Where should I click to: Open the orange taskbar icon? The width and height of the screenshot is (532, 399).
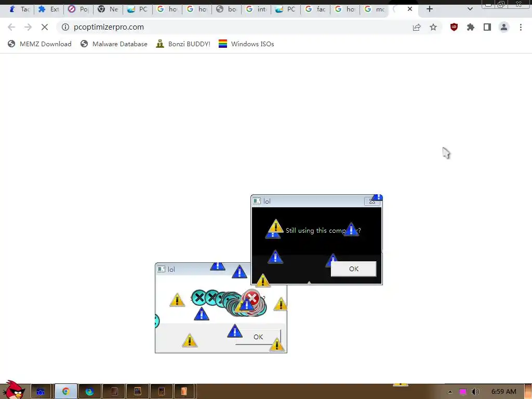coord(183,392)
